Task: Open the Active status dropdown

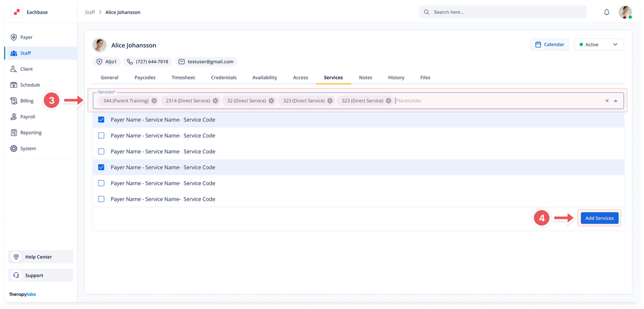Action: pos(599,45)
